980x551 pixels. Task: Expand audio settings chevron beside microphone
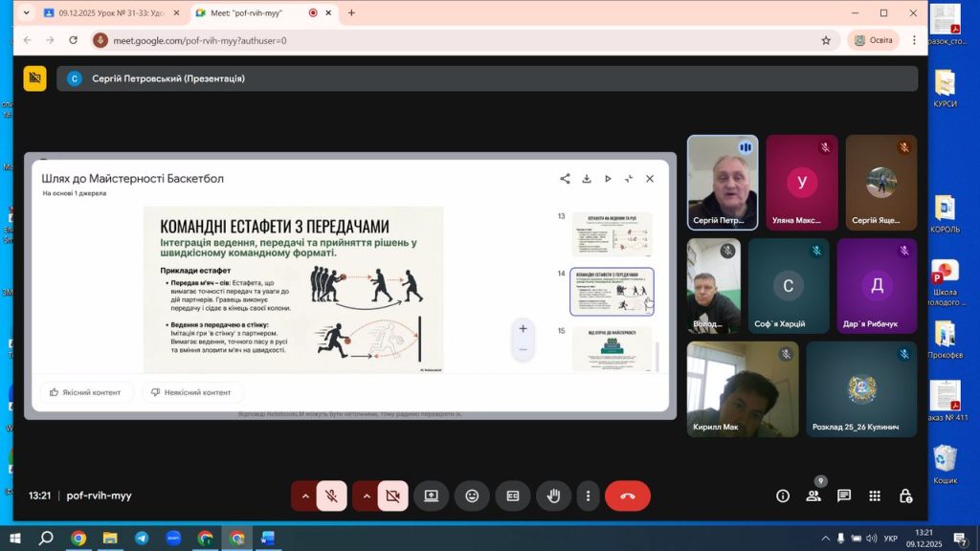pyautogui.click(x=304, y=496)
